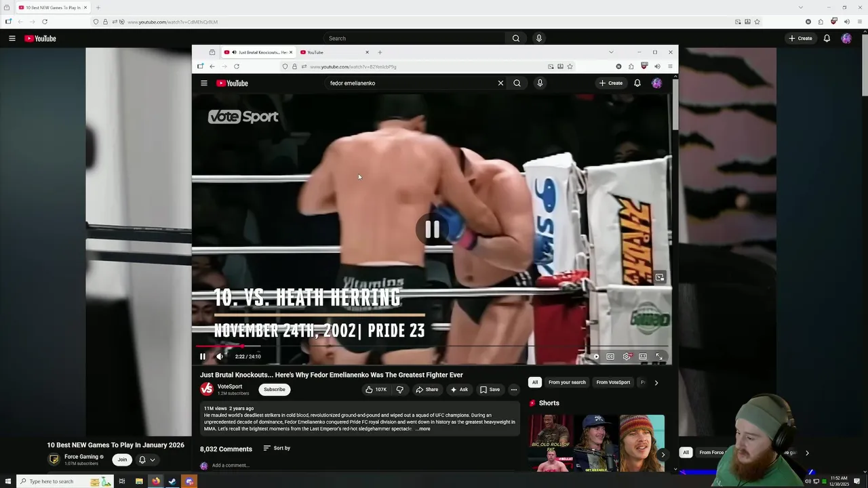868x488 pixels.
Task: Open the front browser's application hamburger menu
Action: point(670,66)
